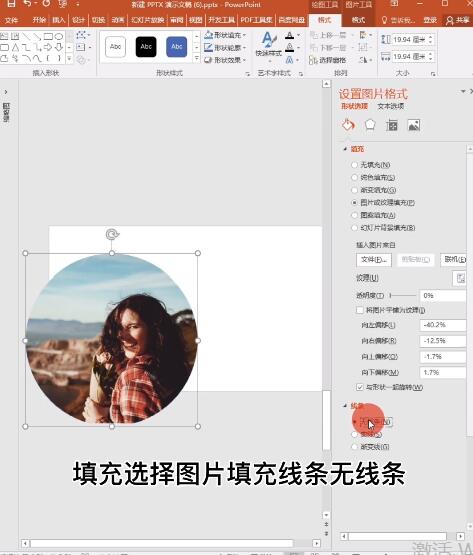This screenshot has width=473, height=555.
Task: Open Shape Fill (形状填充) dropdown
Action: click(225, 35)
